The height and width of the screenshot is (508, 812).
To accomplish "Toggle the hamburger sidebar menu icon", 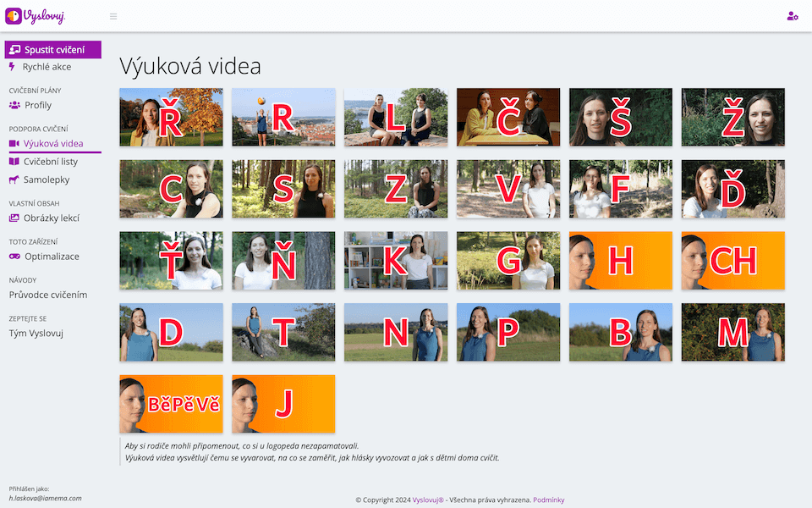I will pos(113,16).
